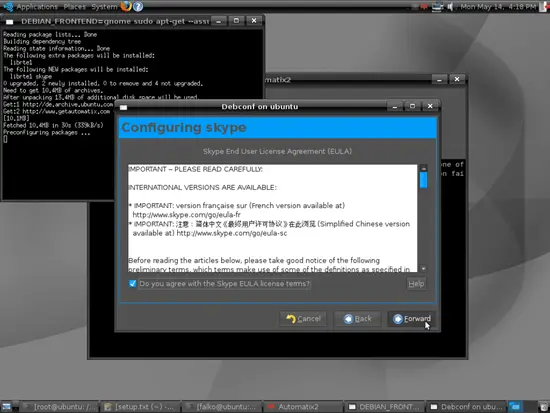
Task: Click the Debconf window menu icon
Action: 123,107
